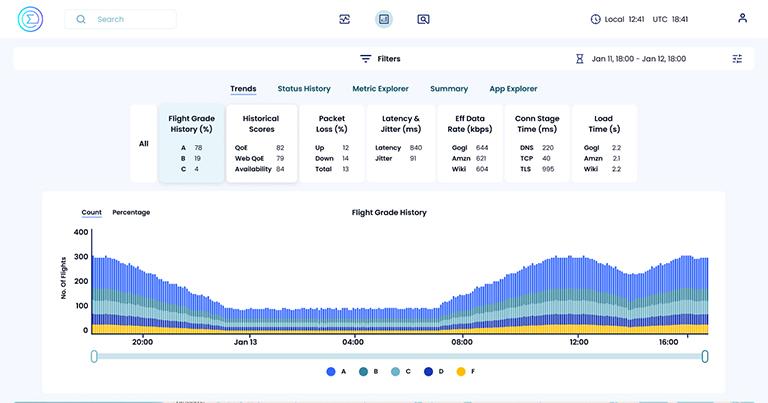
Task: Click the Sigma logo icon
Action: coord(31,19)
